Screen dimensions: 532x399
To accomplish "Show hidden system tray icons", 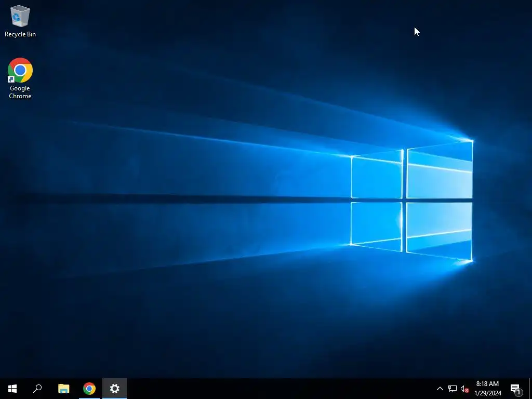I will point(440,389).
